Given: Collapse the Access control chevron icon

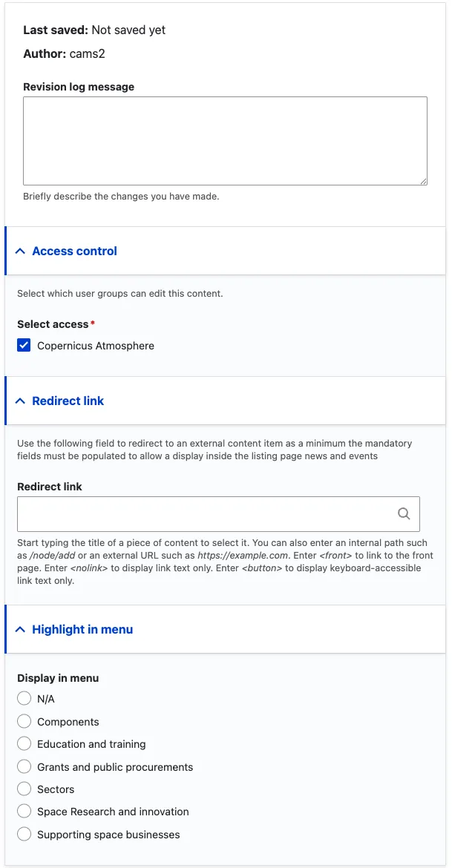Looking at the screenshot, I should tap(21, 251).
